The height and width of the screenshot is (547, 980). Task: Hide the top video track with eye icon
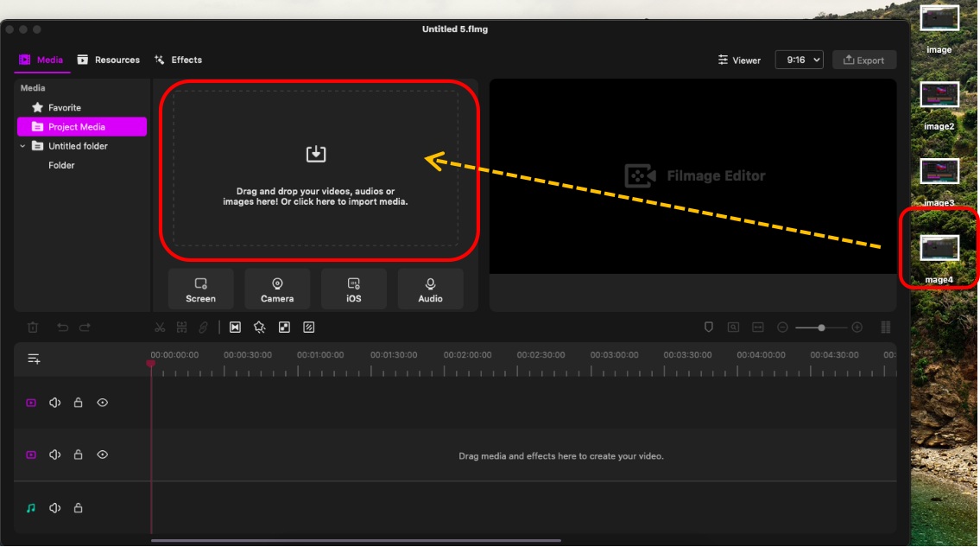[x=103, y=403]
